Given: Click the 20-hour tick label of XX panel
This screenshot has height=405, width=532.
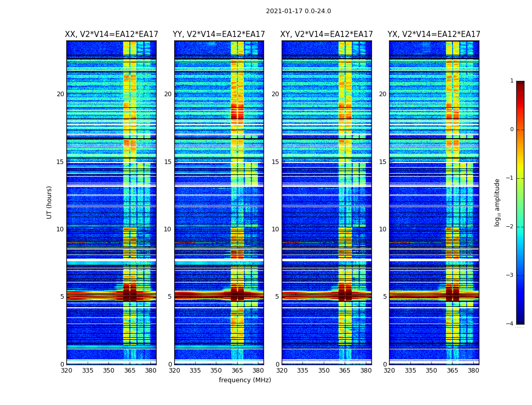Looking at the screenshot, I should coord(60,94).
